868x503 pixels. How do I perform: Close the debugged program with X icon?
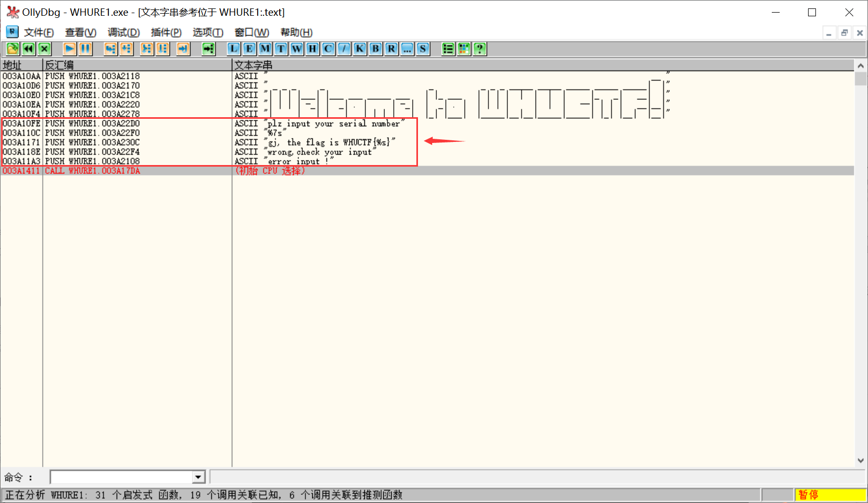tap(45, 49)
